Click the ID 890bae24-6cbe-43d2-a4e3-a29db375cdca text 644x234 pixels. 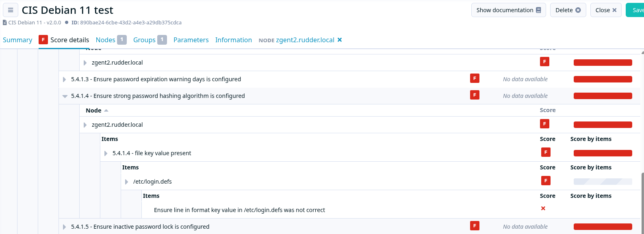(x=126, y=23)
